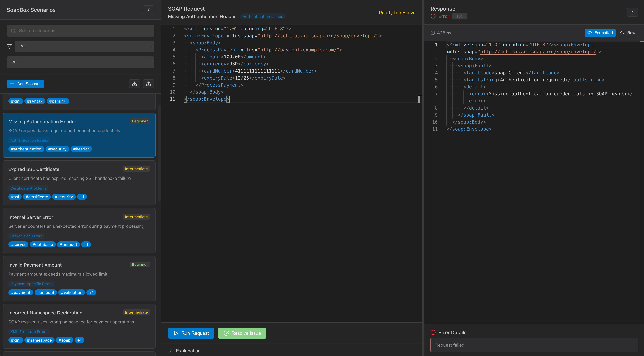This screenshot has height=356, width=644.
Task: Click the Resolve Issue button
Action: 242,333
